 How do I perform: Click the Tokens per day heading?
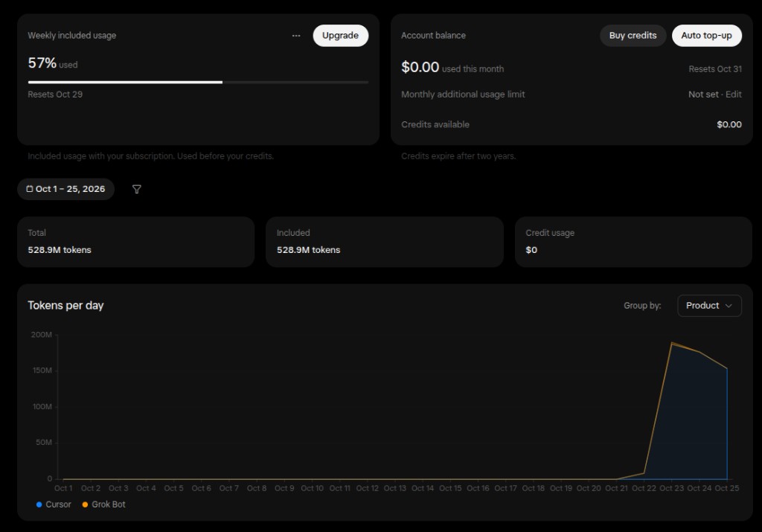[65, 305]
